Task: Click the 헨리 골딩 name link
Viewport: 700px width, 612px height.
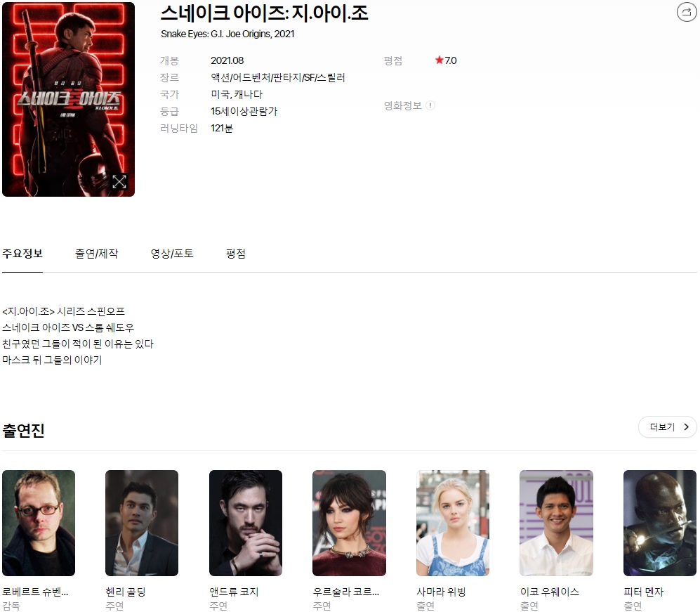Action: [x=126, y=592]
